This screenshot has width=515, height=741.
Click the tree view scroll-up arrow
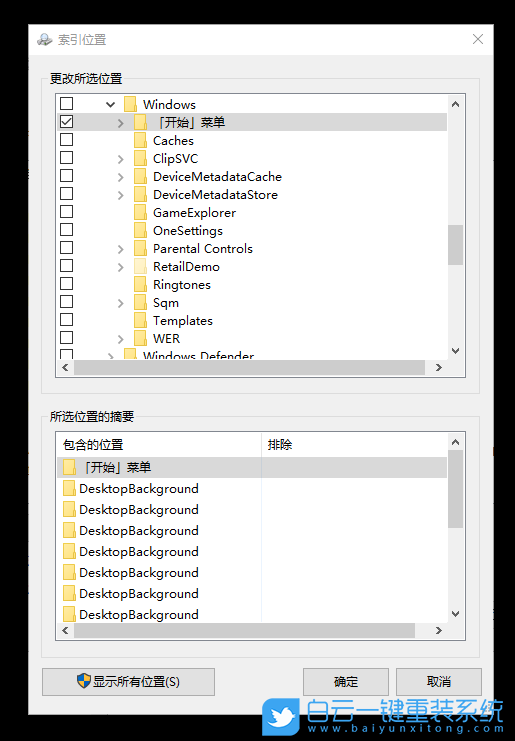coord(455,104)
